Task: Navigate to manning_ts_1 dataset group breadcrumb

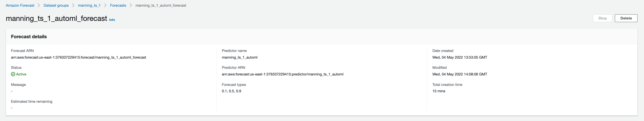Action: pos(89,5)
